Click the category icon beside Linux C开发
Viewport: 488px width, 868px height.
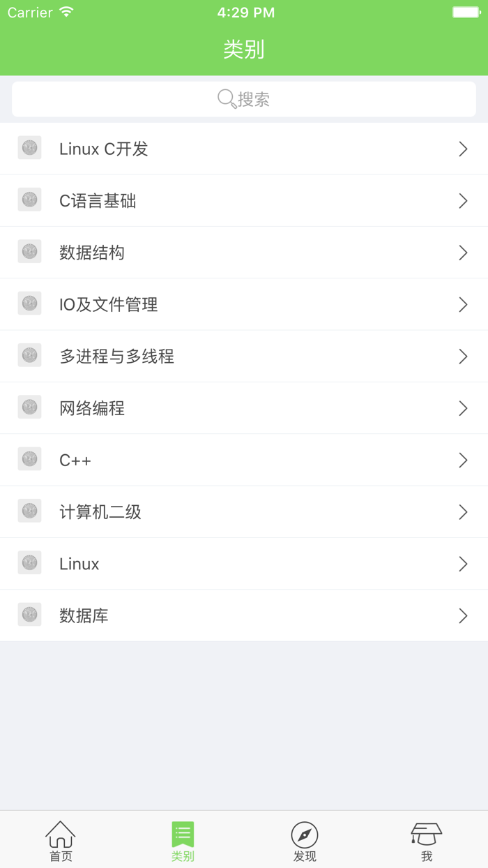(29, 148)
